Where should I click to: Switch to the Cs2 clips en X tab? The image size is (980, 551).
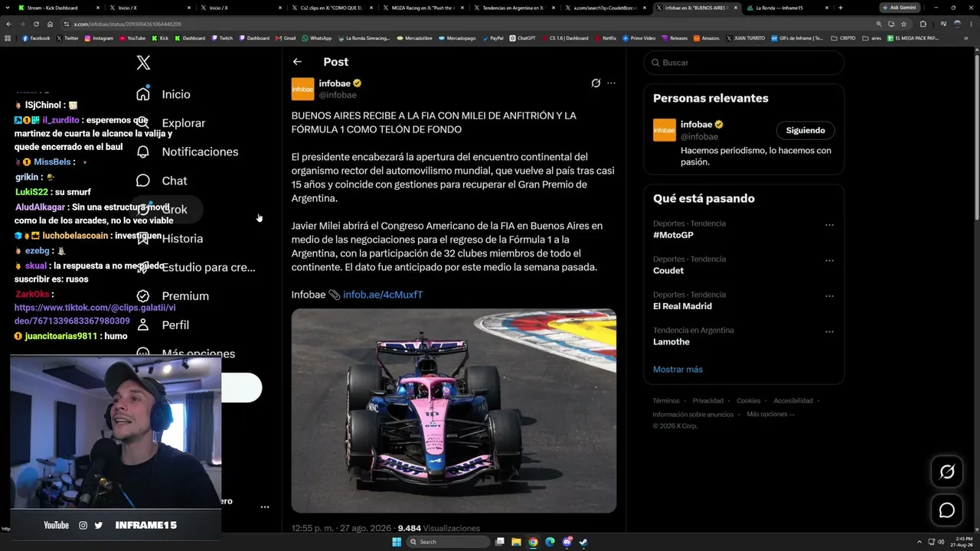(x=331, y=8)
